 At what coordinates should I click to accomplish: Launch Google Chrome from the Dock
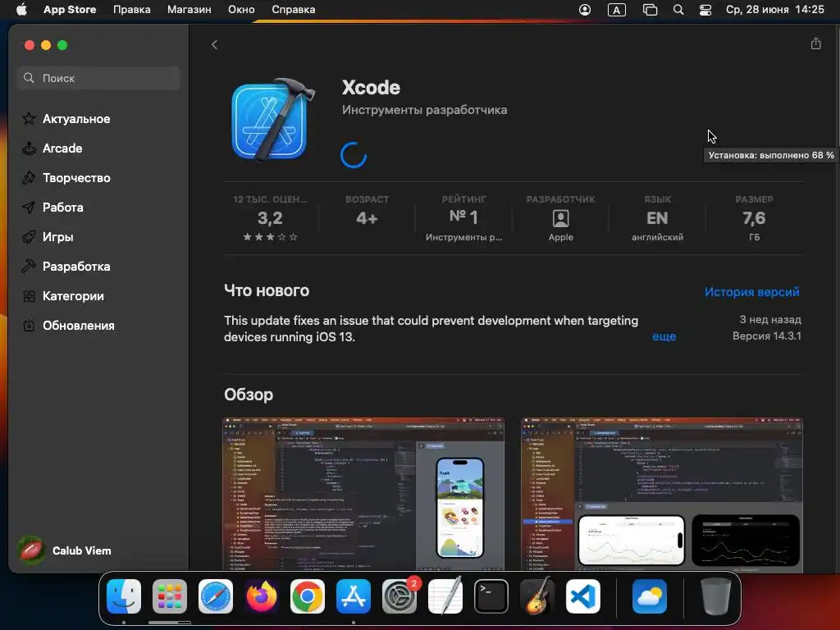[308, 596]
